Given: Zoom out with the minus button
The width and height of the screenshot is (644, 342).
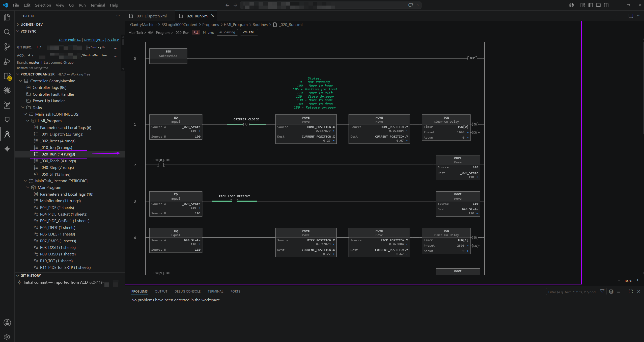Looking at the screenshot, I should 619,280.
